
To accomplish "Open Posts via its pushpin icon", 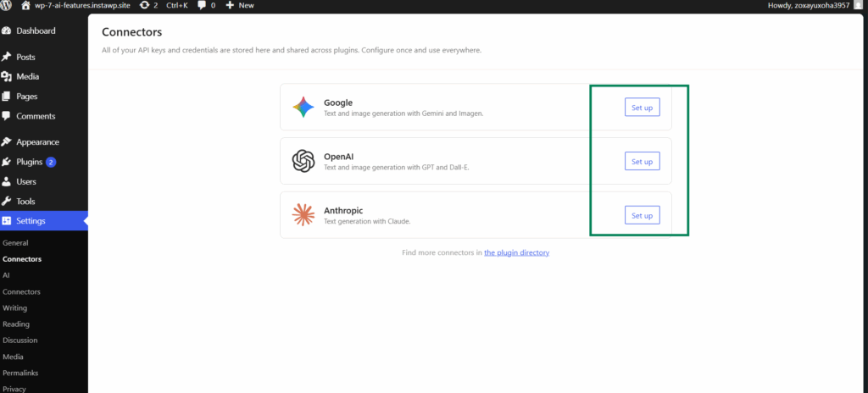I will pyautogui.click(x=7, y=57).
